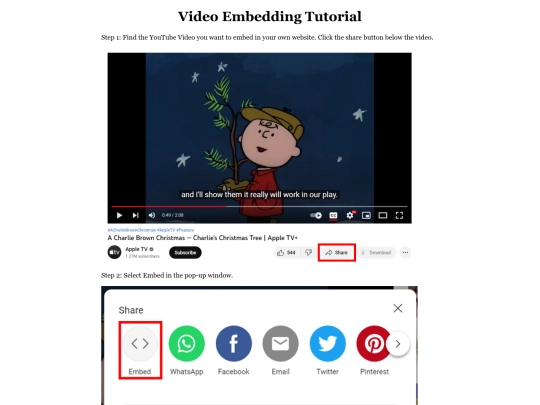Select the Embed option

(x=140, y=350)
